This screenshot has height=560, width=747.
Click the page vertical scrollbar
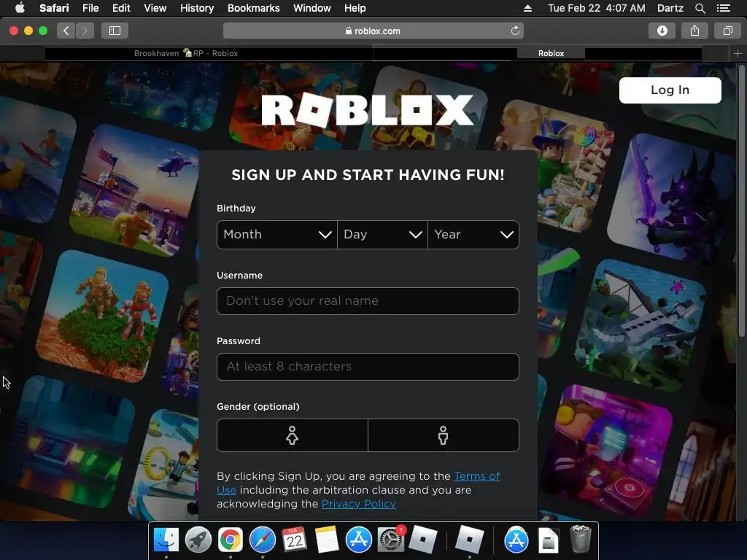(742, 200)
